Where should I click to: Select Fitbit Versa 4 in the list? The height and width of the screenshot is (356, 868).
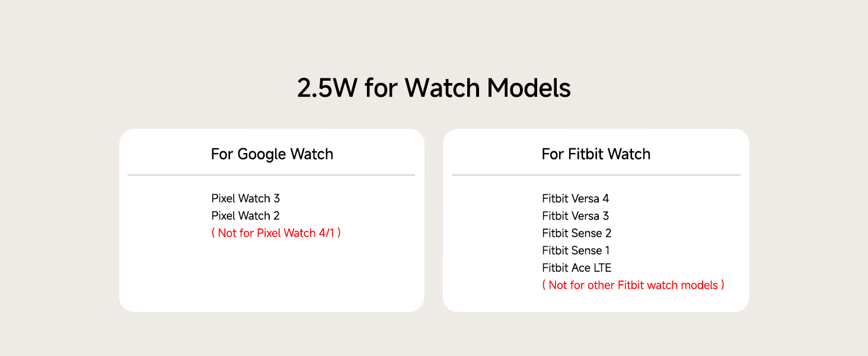pos(575,198)
